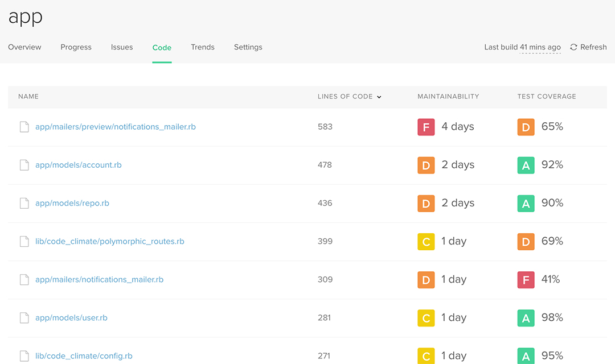This screenshot has height=364, width=615.
Task: Go to the Issues tab
Action: click(x=122, y=47)
